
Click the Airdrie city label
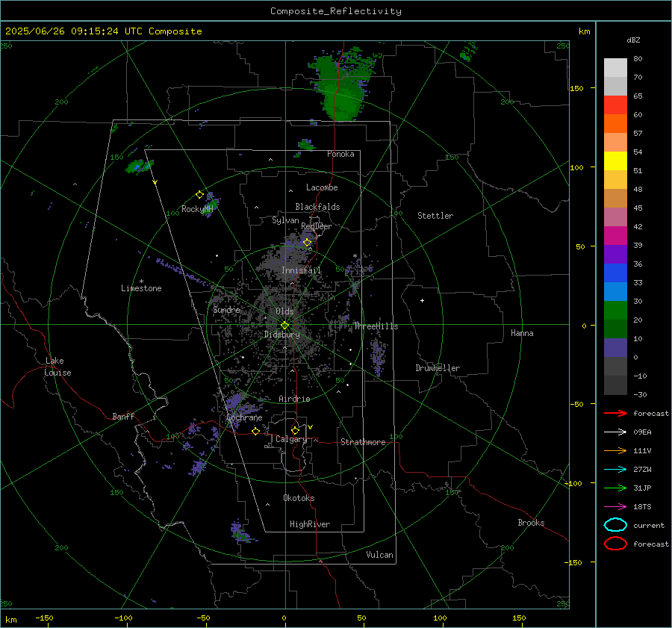(294, 399)
